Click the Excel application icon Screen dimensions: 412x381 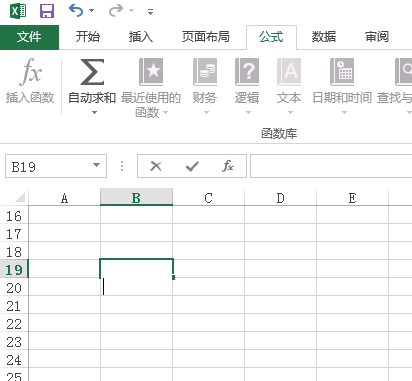[x=18, y=11]
